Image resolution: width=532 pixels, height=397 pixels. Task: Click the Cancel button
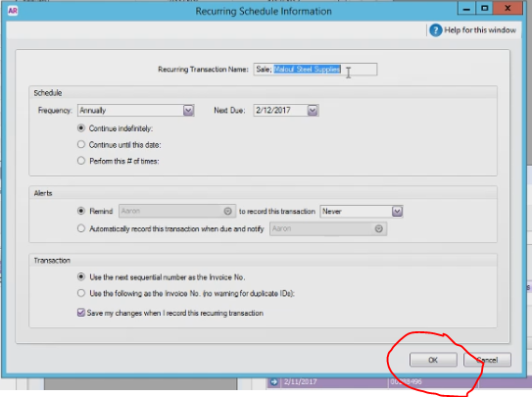[x=487, y=360]
